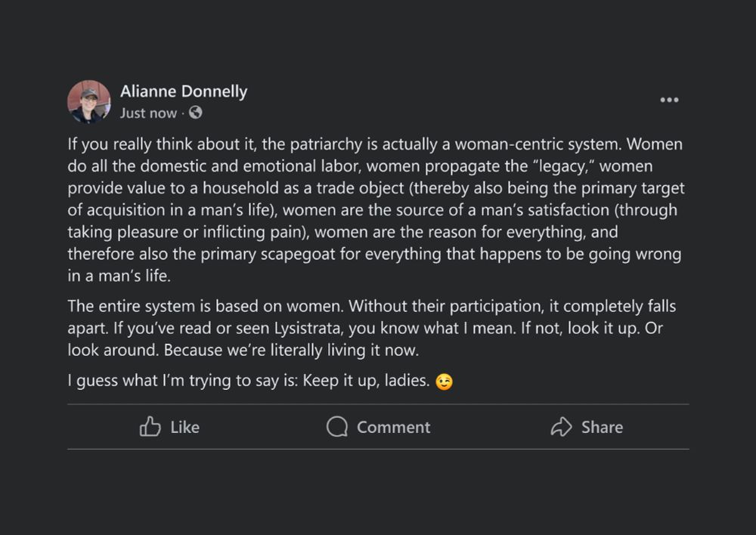
Task: Select the Share icon below the post
Action: pyautogui.click(x=561, y=427)
